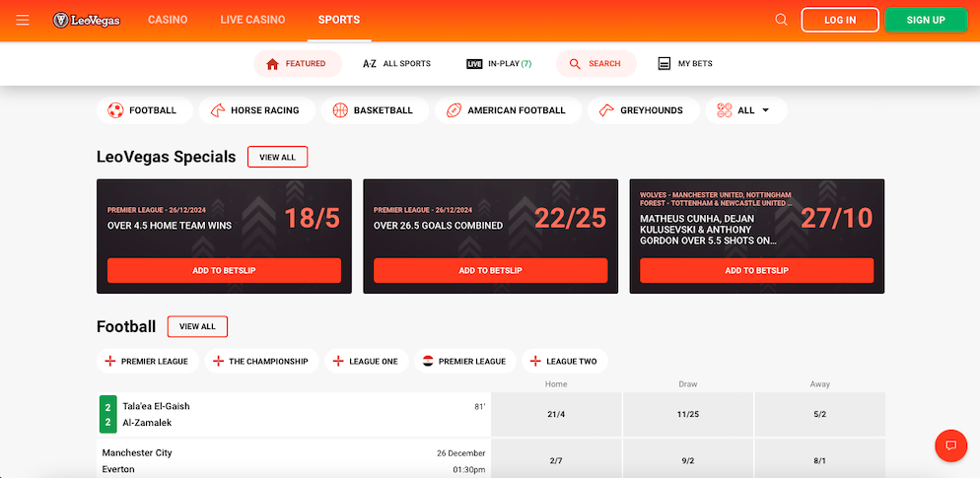980x478 pixels.
Task: Add 18/5 home team wins to betslip
Action: pyautogui.click(x=225, y=271)
